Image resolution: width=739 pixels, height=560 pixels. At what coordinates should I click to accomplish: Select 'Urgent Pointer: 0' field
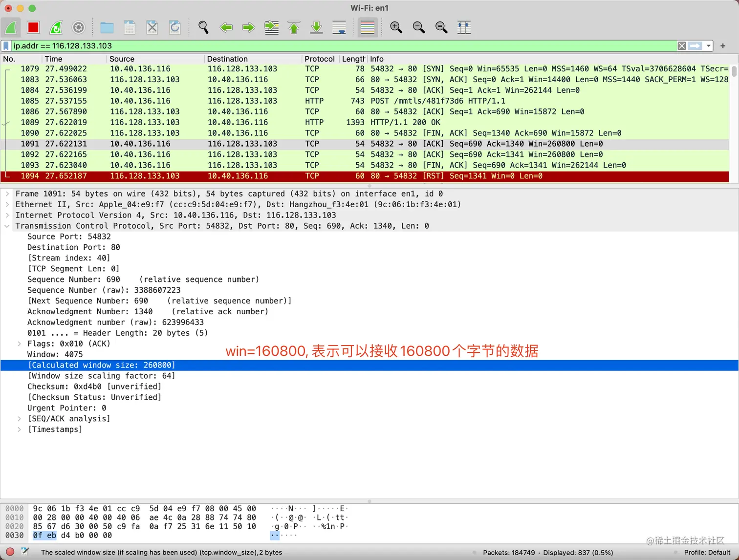point(66,409)
